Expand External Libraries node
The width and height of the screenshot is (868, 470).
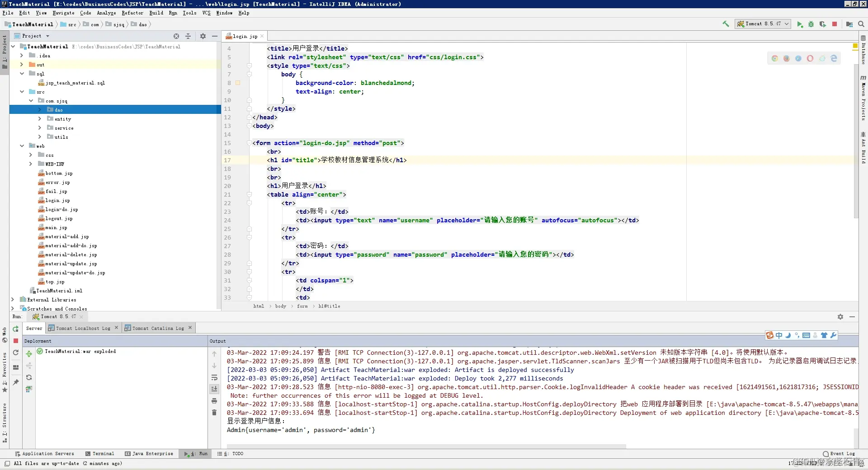pos(12,300)
